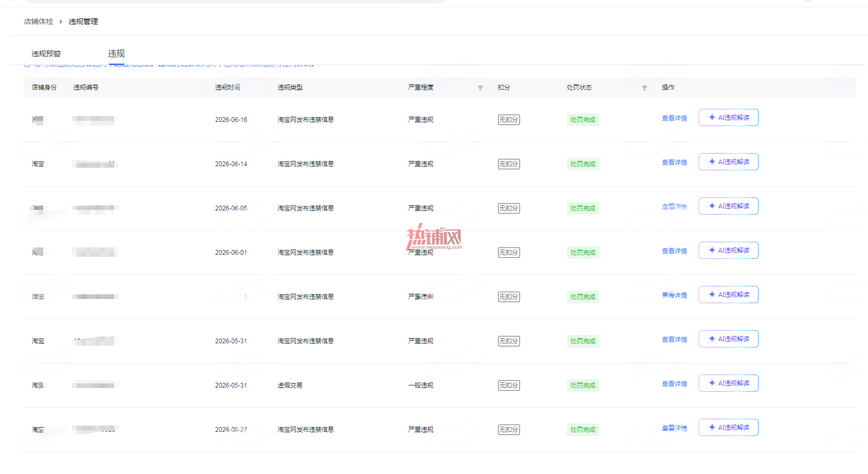868x474 pixels.
Task: Click the 违规管理 breadcrumb item
Action: (x=83, y=21)
